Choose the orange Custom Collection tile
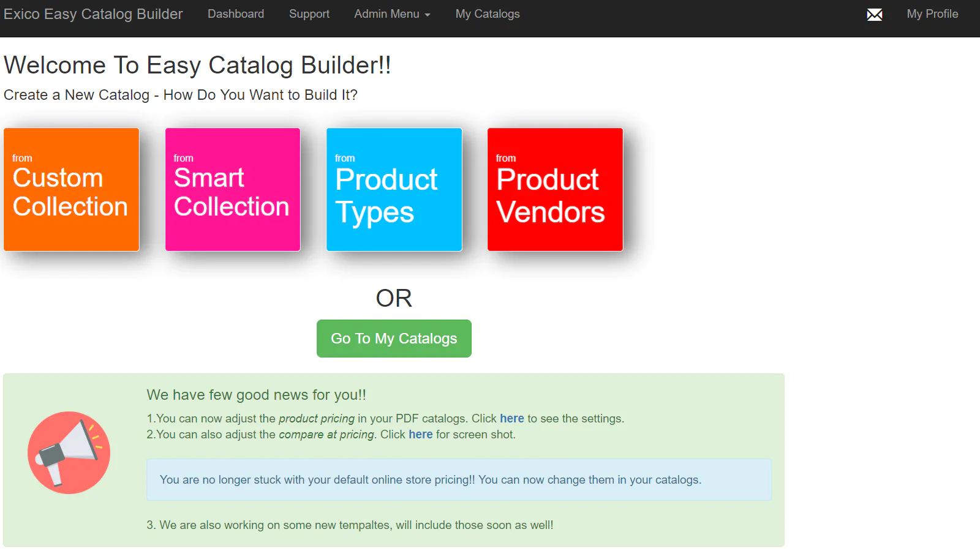The height and width of the screenshot is (551, 980). [x=72, y=189]
